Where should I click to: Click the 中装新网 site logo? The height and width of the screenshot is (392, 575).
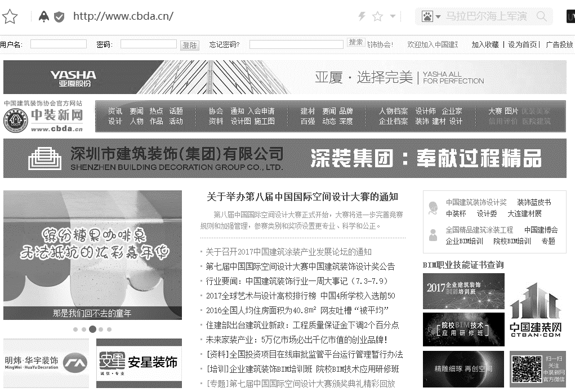click(x=43, y=117)
